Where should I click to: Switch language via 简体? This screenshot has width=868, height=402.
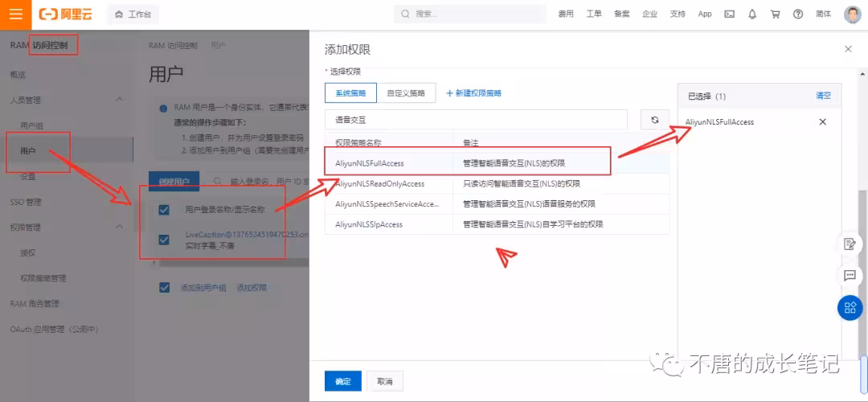(x=824, y=14)
